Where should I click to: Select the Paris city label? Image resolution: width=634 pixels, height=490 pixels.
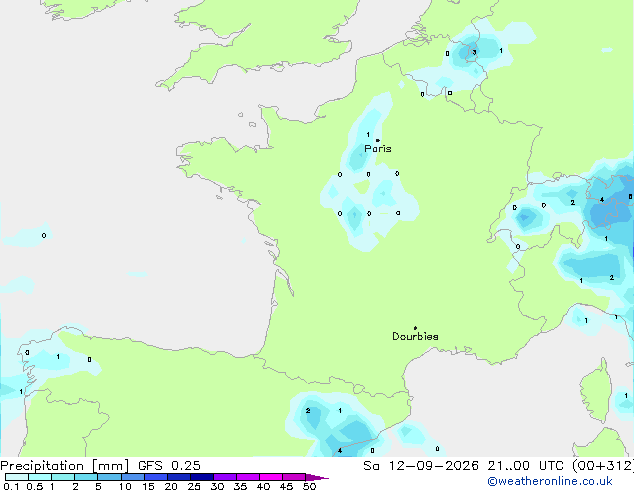click(378, 149)
